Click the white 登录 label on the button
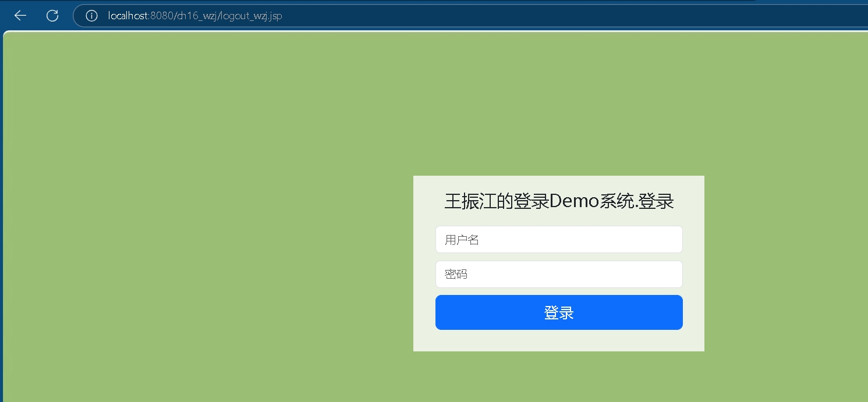Screen dimensions: 868x402 tap(559, 313)
